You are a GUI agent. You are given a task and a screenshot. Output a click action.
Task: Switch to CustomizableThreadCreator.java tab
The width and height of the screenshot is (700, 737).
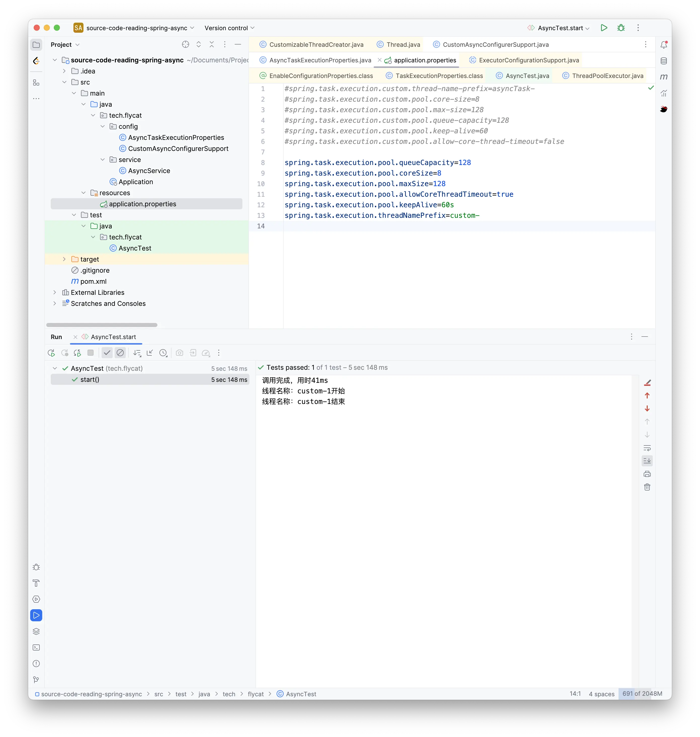(x=312, y=45)
